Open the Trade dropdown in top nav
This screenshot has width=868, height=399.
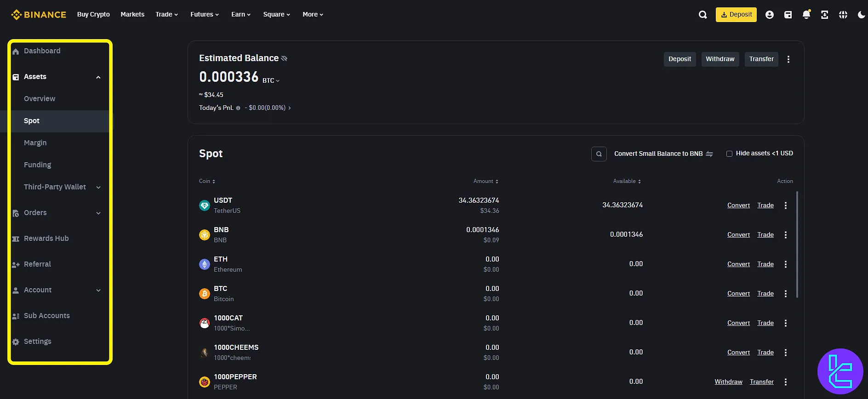(x=166, y=15)
